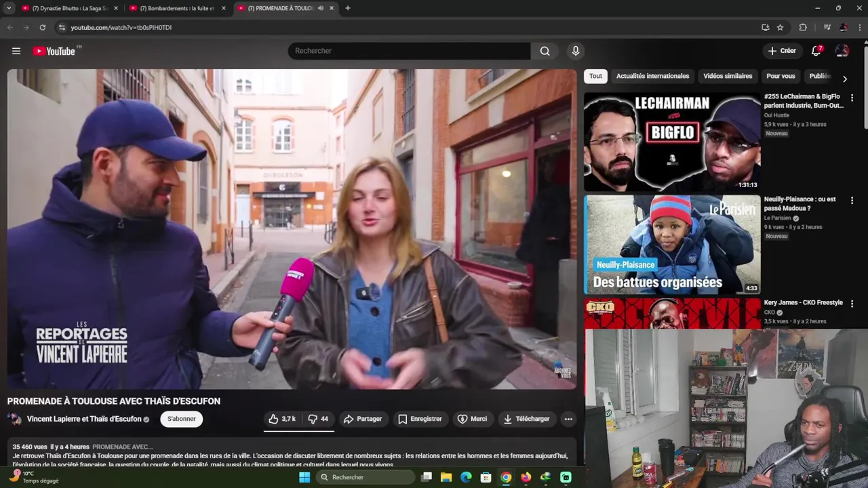This screenshot has width=868, height=488.
Task: Open notifications bell with 7 alerts
Action: [x=816, y=51]
